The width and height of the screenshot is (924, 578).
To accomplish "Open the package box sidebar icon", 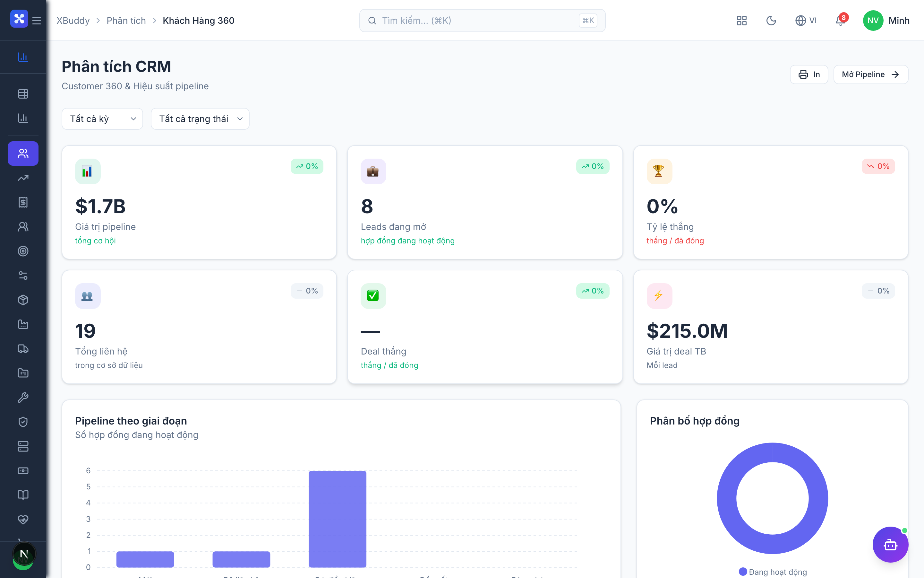I will (x=23, y=300).
